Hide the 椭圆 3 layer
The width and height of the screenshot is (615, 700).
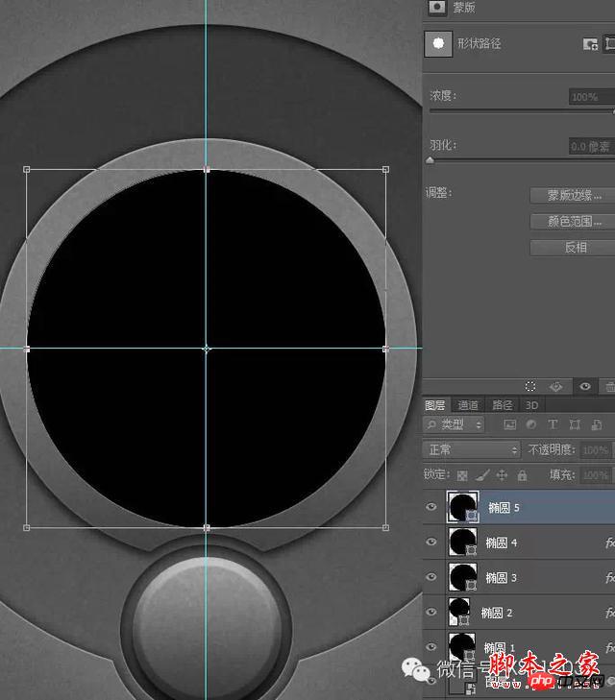[431, 576]
